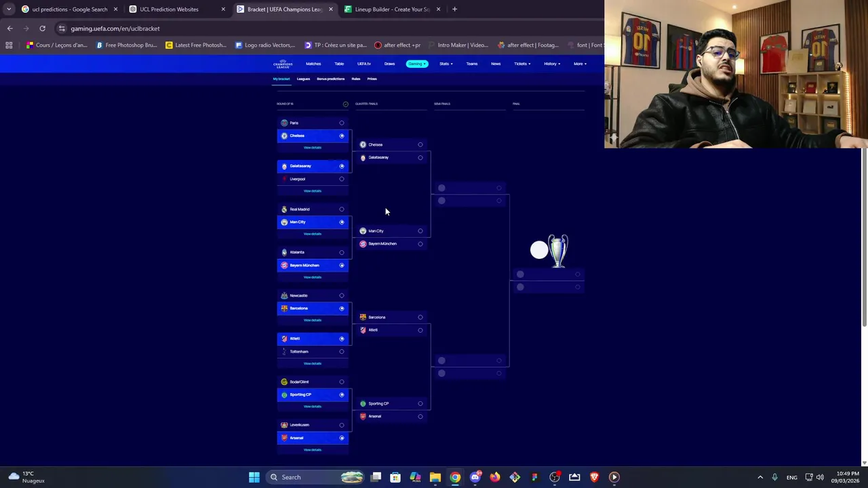Show hidden system tray icons
This screenshot has height=488, width=868.
click(759, 477)
